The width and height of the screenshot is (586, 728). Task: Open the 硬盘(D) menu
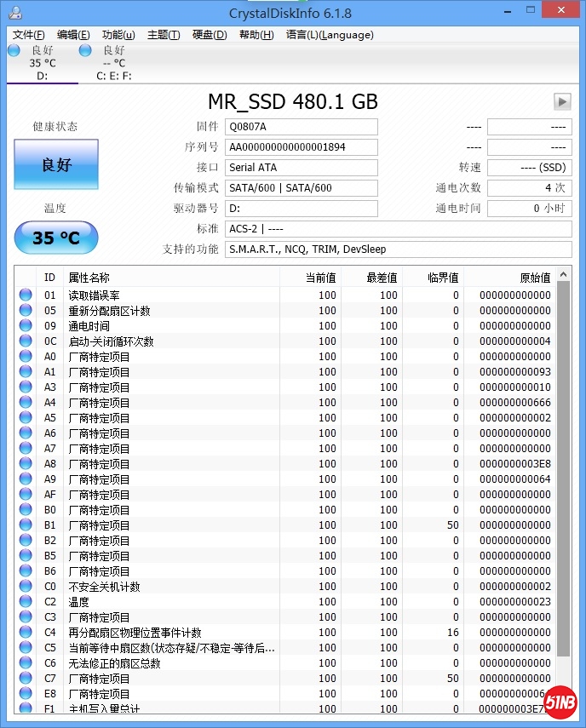click(x=210, y=35)
